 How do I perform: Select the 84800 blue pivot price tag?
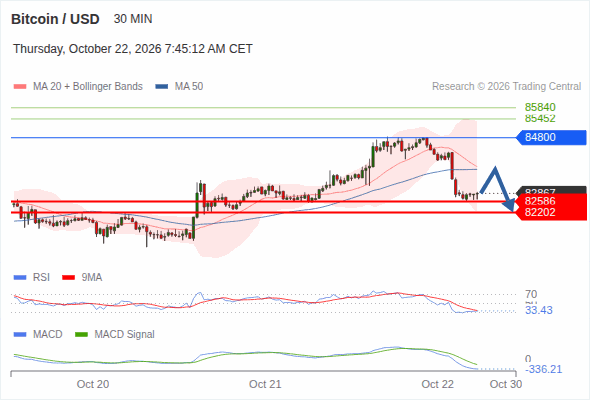tap(551, 137)
